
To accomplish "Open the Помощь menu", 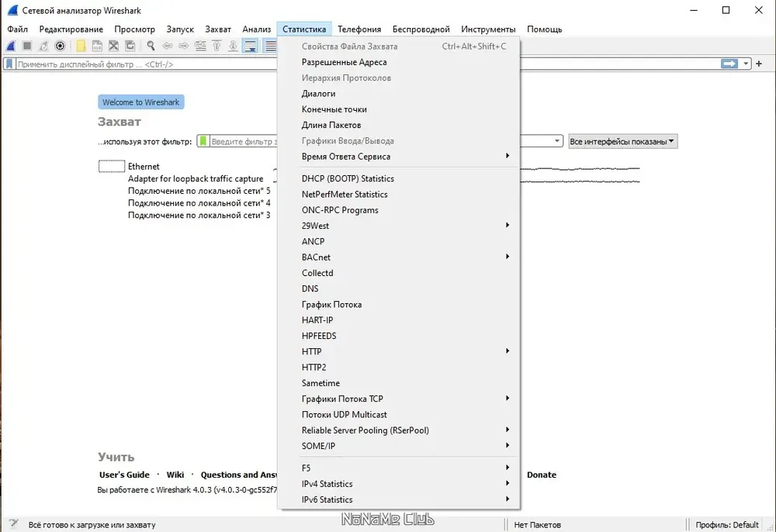I will pyautogui.click(x=545, y=29).
